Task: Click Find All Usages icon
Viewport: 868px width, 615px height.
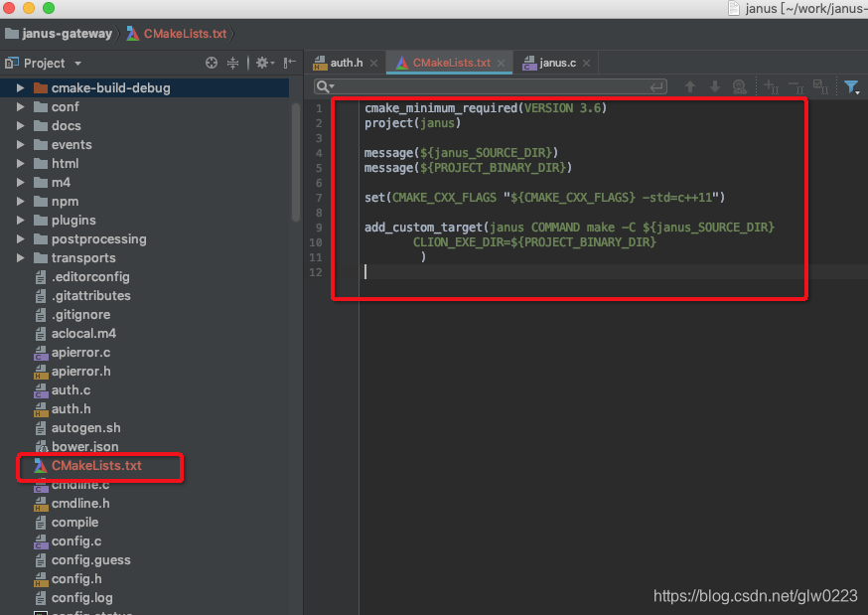Action: [740, 86]
